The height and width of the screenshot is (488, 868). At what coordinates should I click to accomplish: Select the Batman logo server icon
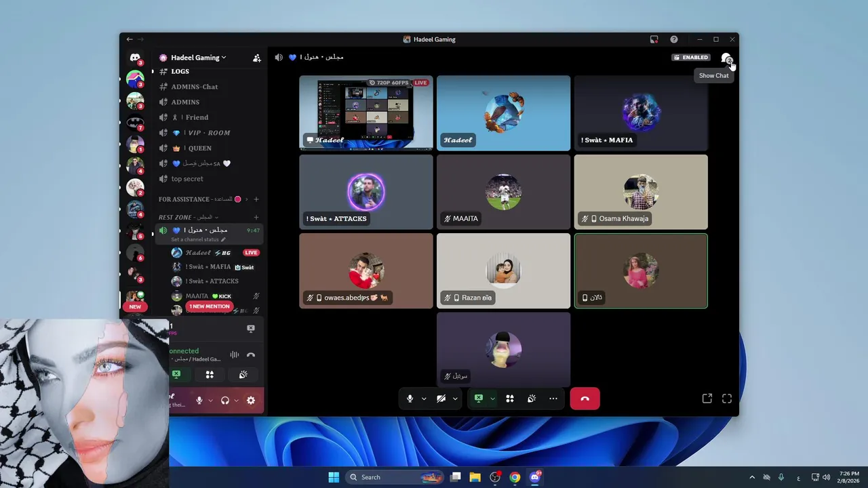pos(135,123)
